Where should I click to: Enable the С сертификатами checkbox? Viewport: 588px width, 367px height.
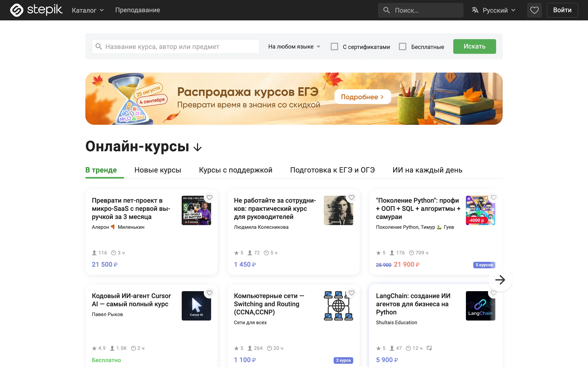pyautogui.click(x=334, y=47)
